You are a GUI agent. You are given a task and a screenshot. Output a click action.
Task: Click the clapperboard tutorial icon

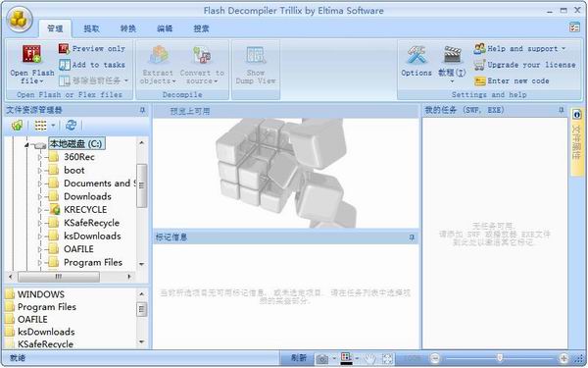(x=452, y=55)
